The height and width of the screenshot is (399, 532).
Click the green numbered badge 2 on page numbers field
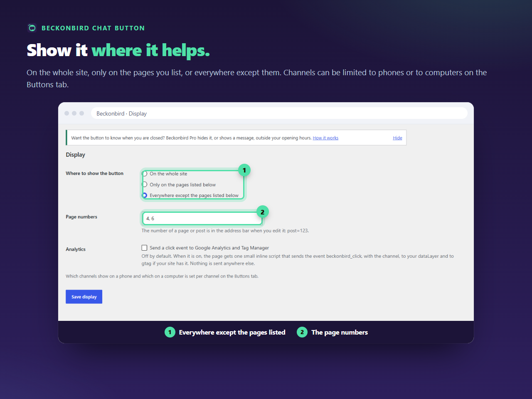[x=262, y=212]
